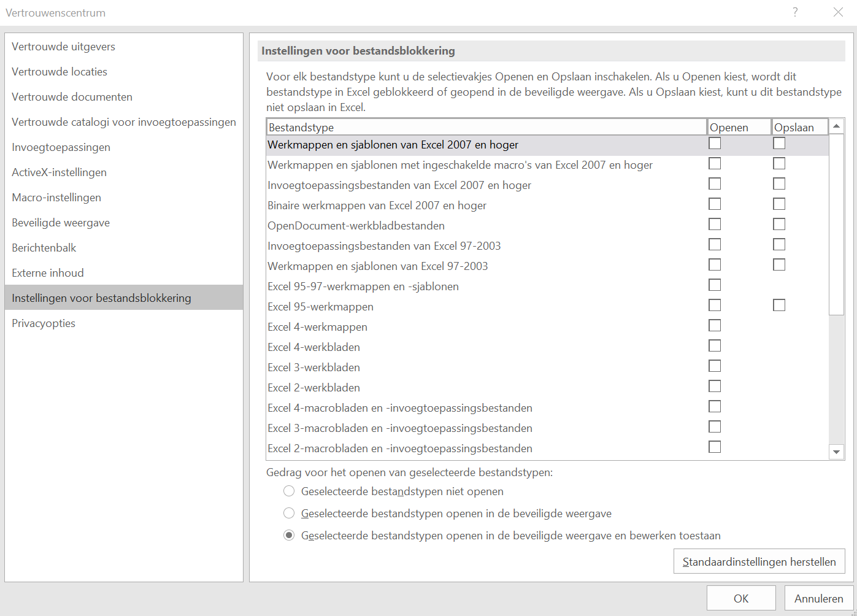Check Opslaan for macro-enabled Excel 2007 workbooks
The width and height of the screenshot is (857, 616).
(779, 164)
